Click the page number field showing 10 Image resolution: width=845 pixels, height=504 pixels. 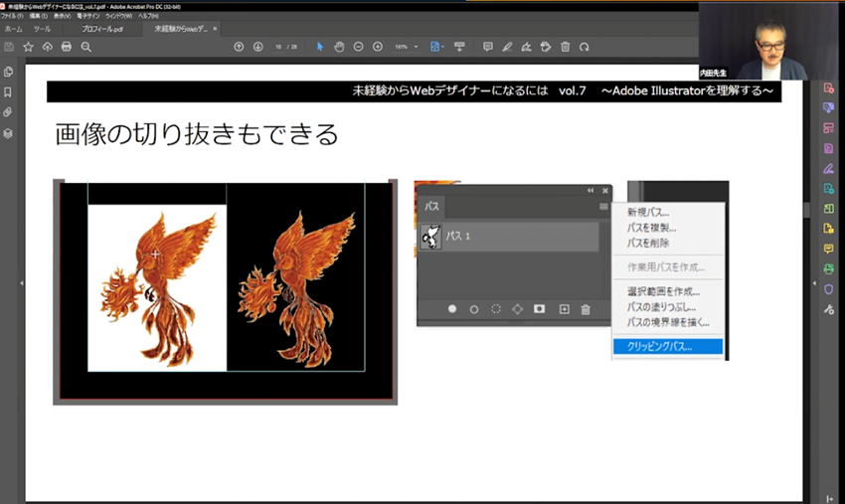pos(278,47)
